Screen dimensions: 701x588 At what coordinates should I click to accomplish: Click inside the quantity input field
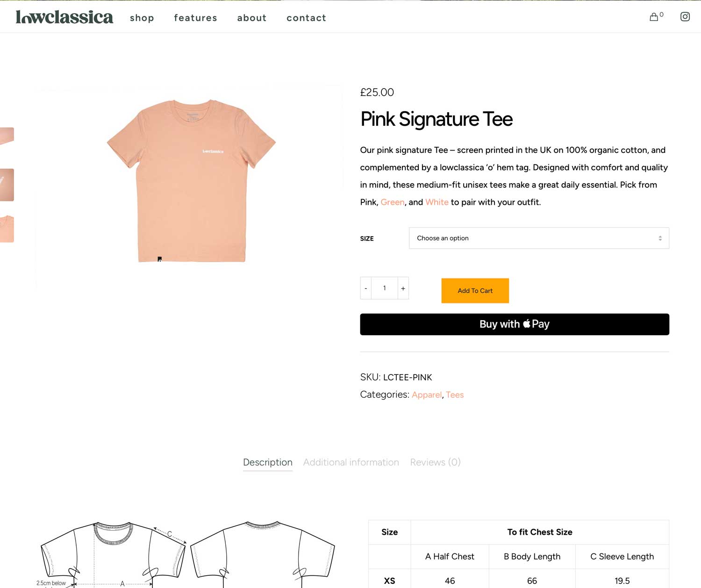click(384, 288)
